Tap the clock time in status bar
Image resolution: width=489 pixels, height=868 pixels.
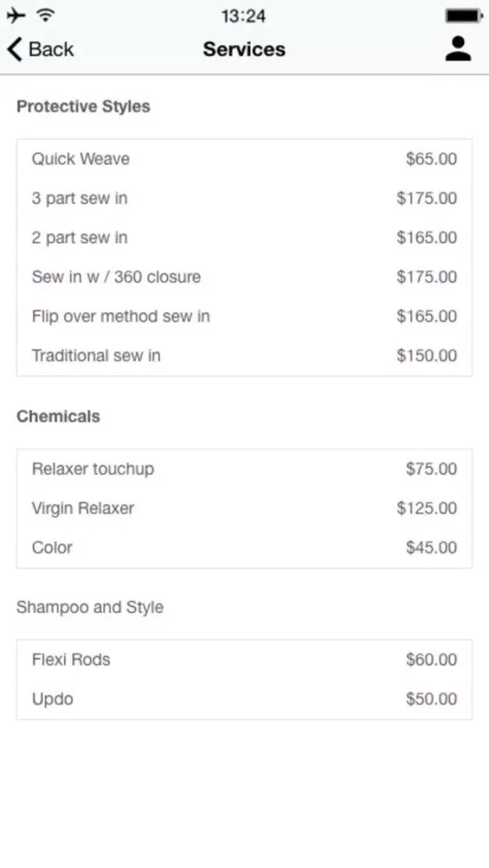point(244,16)
